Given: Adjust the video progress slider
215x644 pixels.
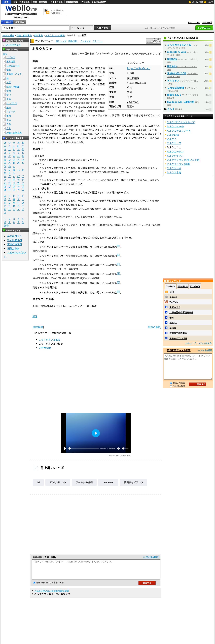Looking at the screenshot, I should coord(84,449).
